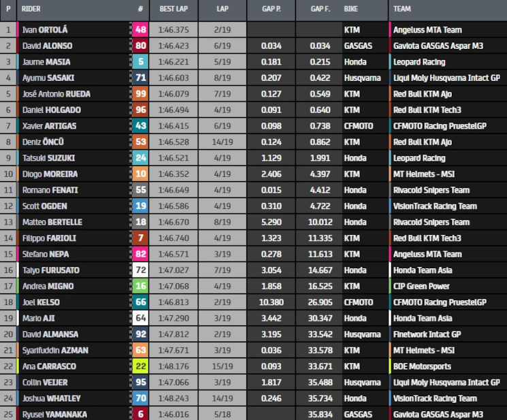
Task: Select rider Xavier ARTIGAS
Action: [49, 126]
